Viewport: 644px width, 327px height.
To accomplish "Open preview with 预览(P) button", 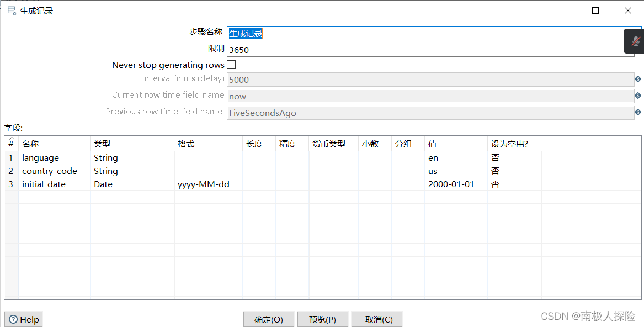I will coord(322,320).
